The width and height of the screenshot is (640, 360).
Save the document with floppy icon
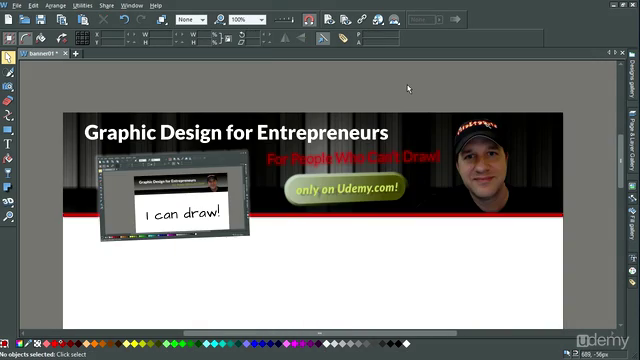click(41, 20)
